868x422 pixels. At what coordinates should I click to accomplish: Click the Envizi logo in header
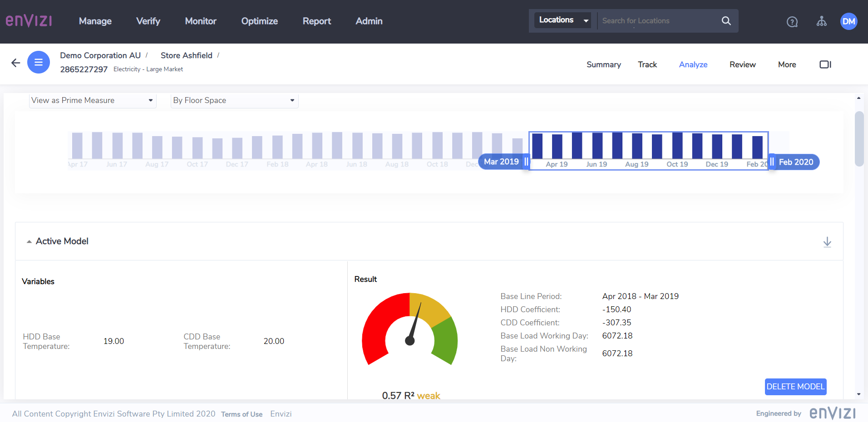[29, 21]
